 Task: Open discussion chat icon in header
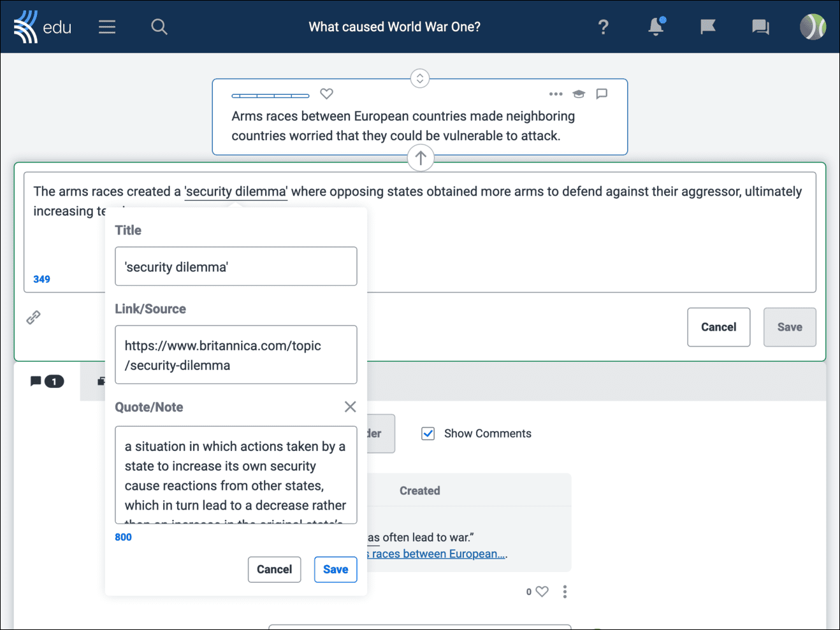click(760, 27)
